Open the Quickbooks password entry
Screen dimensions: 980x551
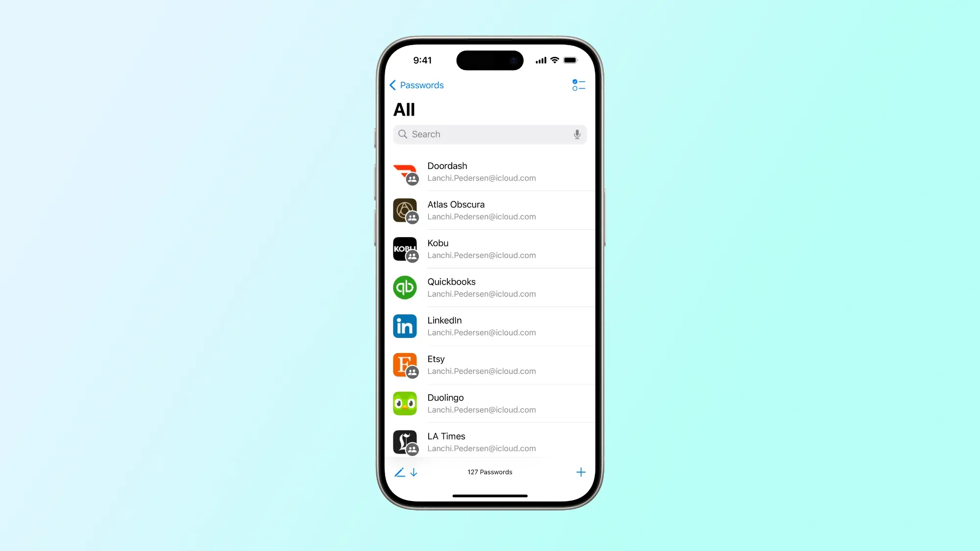[490, 287]
